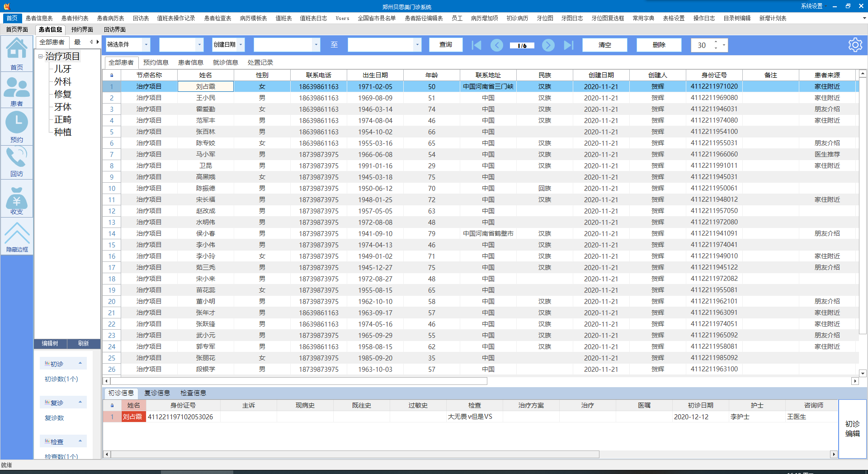Open the 预约 appointment clock icon
868x474 pixels.
(17, 127)
